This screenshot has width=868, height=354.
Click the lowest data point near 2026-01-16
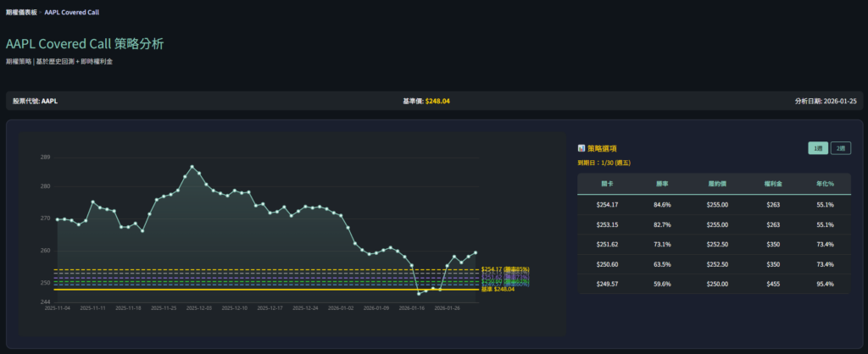(x=419, y=294)
